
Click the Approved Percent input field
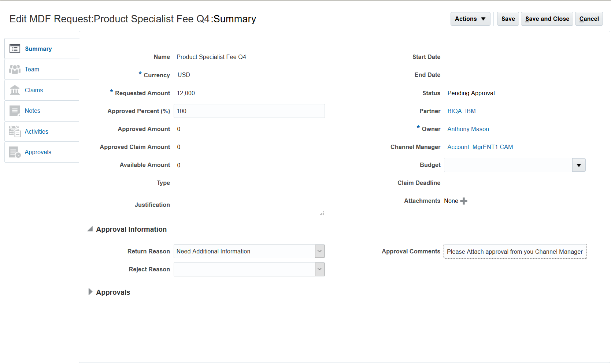point(249,111)
